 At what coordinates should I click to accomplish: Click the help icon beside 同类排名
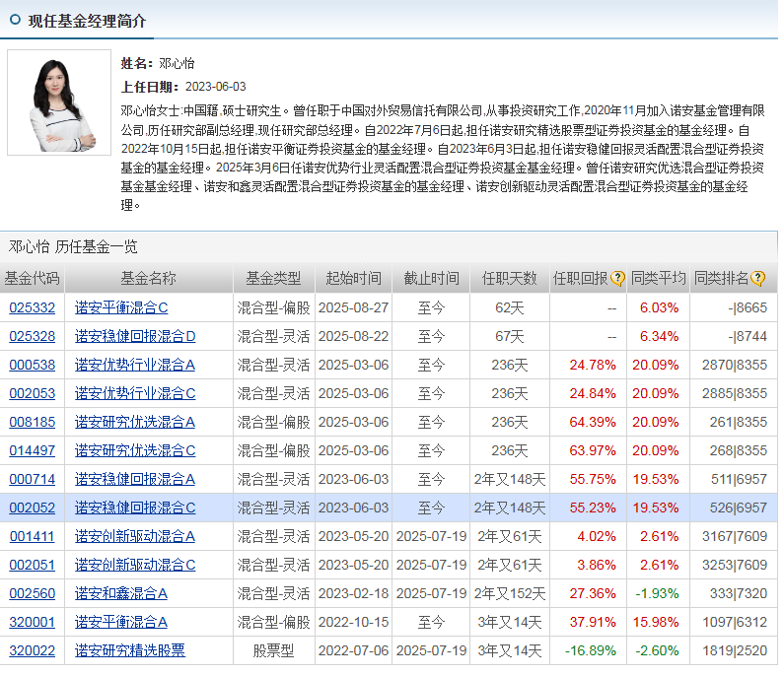coord(757,278)
